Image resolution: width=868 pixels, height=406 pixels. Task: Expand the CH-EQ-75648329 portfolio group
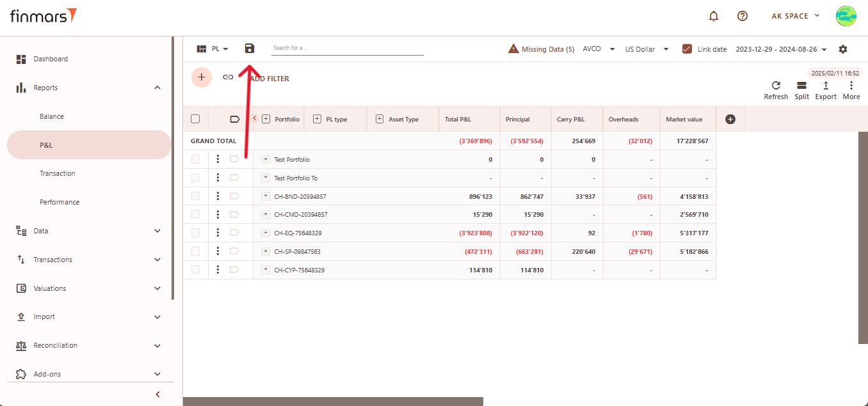pyautogui.click(x=266, y=233)
